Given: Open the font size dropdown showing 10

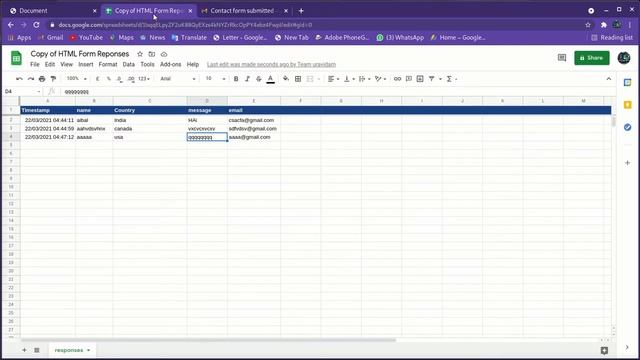Looking at the screenshot, I should tap(215, 79).
